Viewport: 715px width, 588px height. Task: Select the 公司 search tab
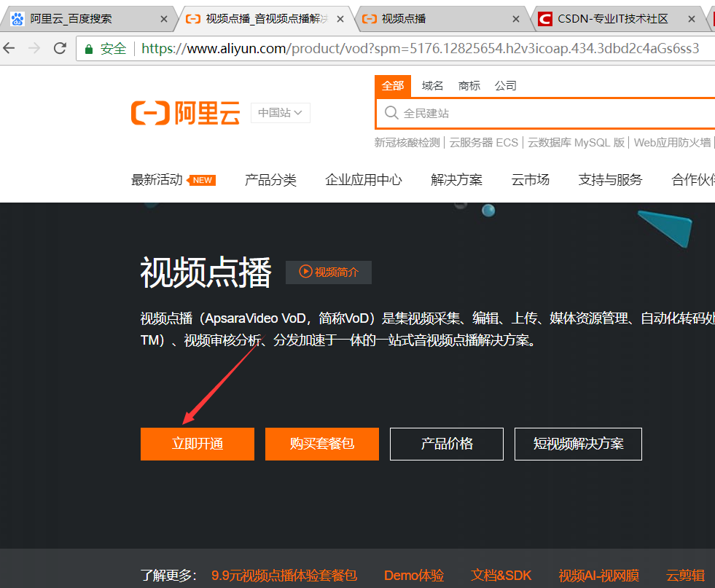[506, 86]
